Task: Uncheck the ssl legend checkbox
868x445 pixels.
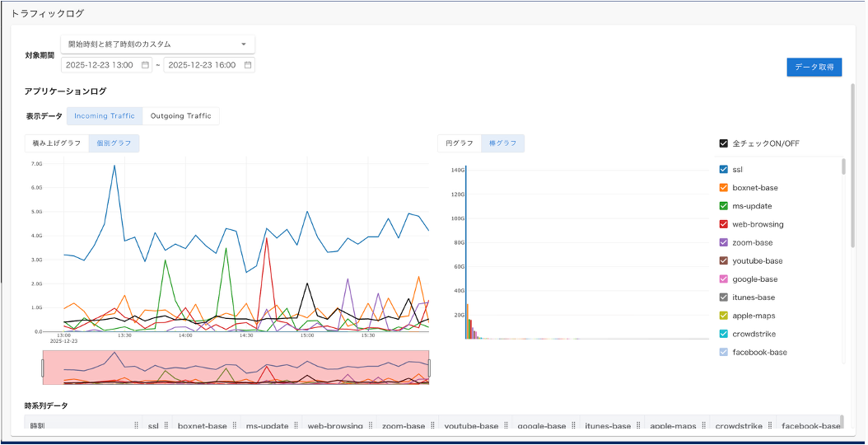Action: (723, 170)
